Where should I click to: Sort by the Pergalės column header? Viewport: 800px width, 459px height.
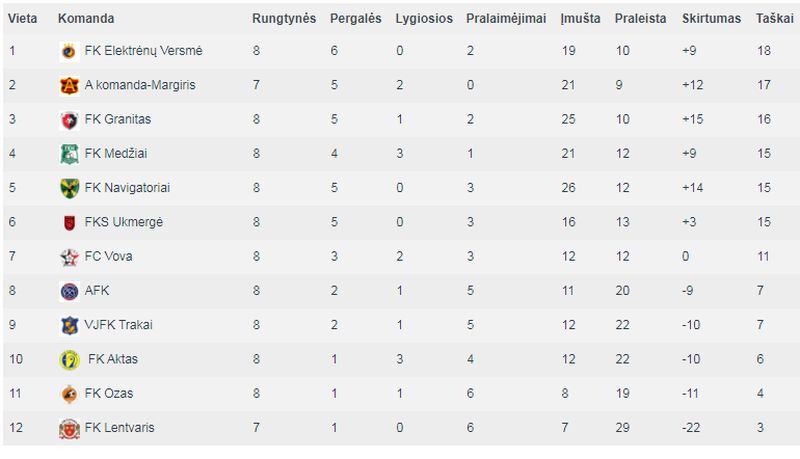356,19
